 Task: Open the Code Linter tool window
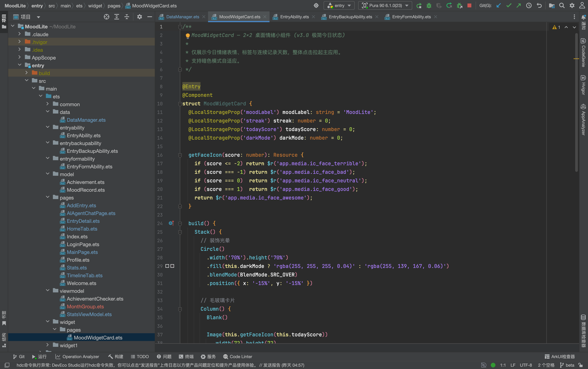pos(237,357)
